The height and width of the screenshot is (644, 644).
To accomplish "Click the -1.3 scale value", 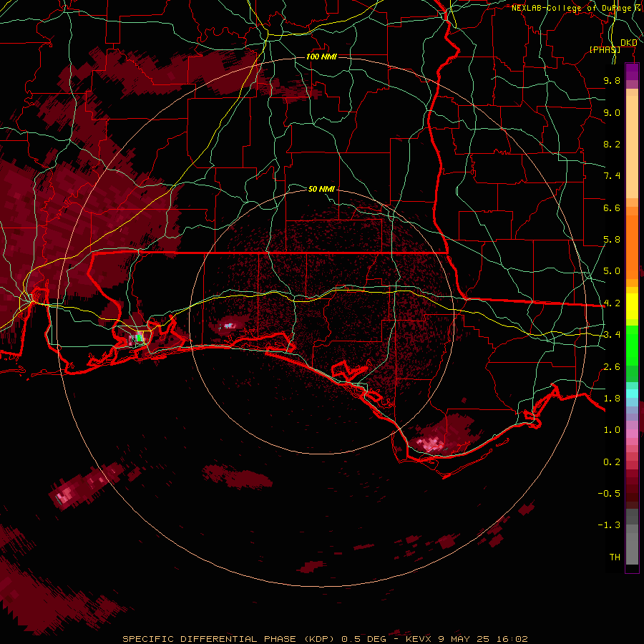I will pyautogui.click(x=609, y=525).
